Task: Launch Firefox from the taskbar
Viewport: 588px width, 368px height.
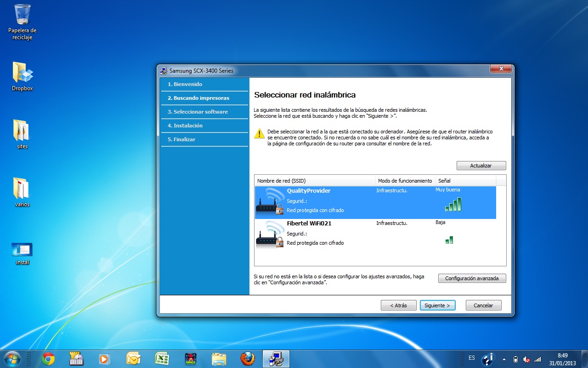Action: coord(247,358)
